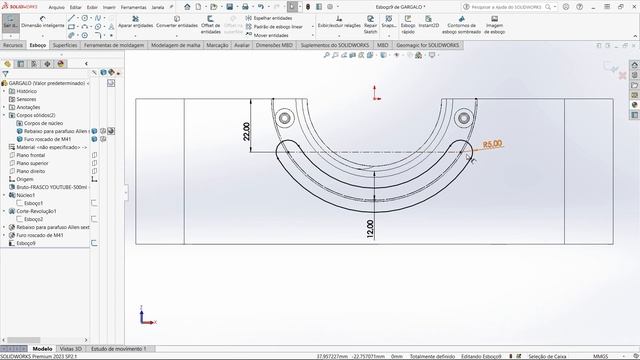
Task: Click the filter funnel icon in tree
Action: tap(5, 74)
